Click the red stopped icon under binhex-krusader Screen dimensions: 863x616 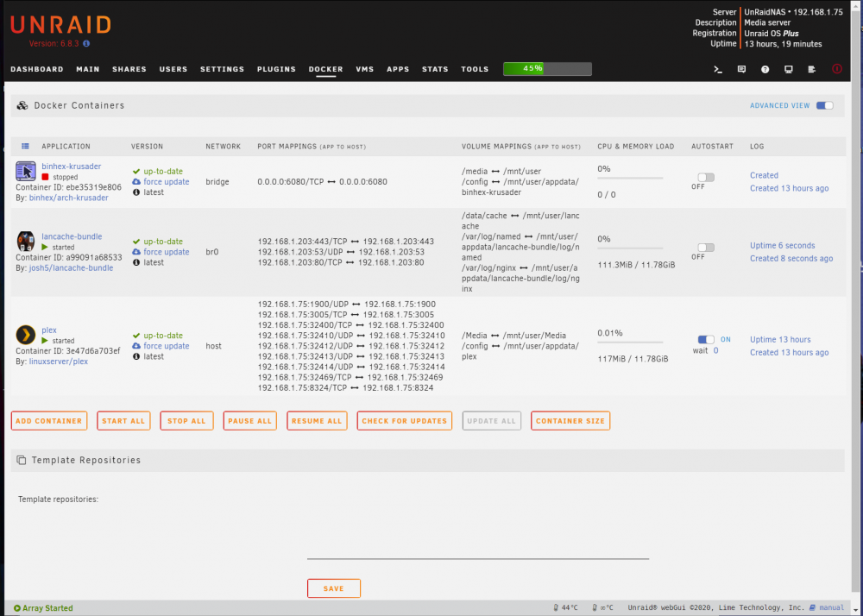[x=45, y=177]
